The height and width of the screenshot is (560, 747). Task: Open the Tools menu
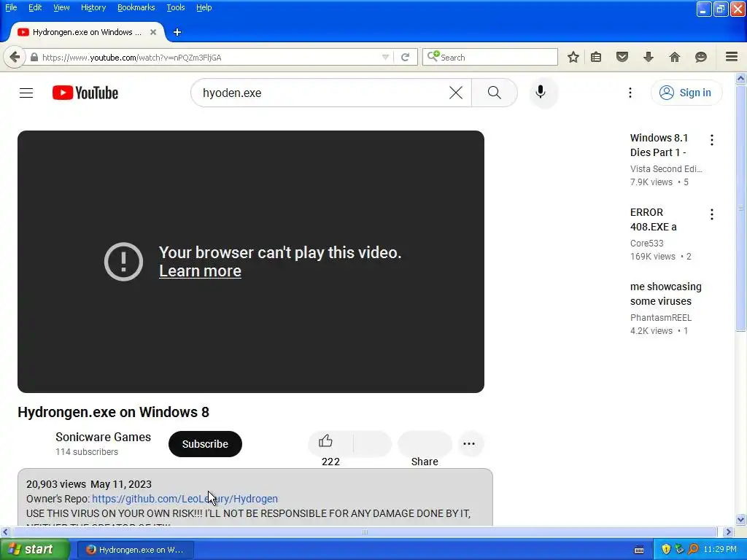[x=175, y=7]
